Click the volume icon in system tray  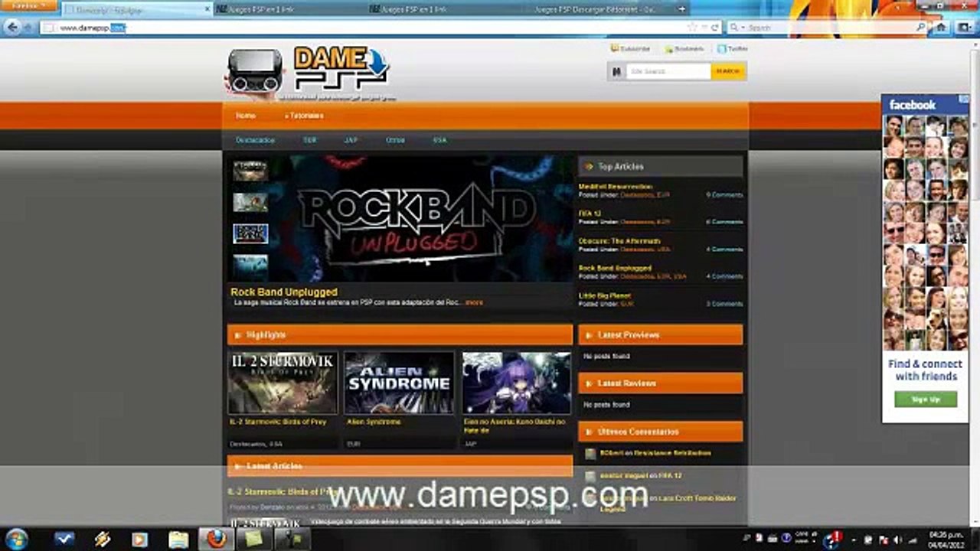[x=897, y=540]
